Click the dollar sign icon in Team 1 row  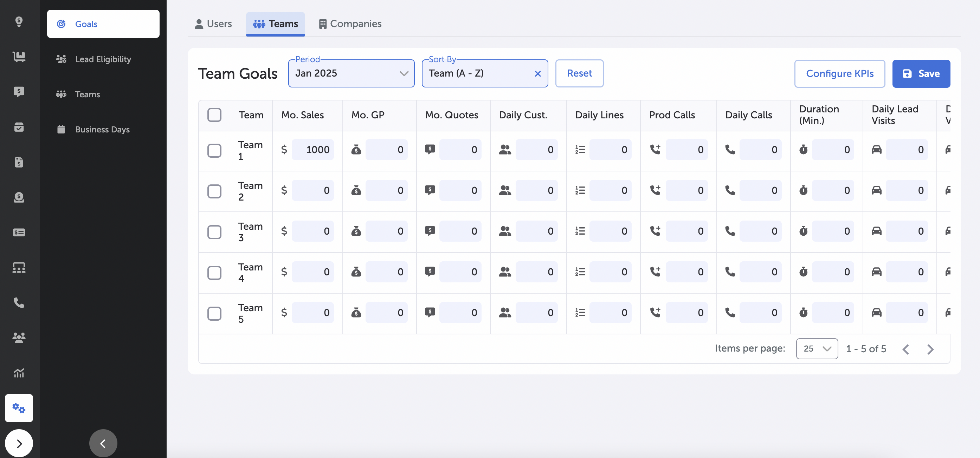click(x=284, y=150)
